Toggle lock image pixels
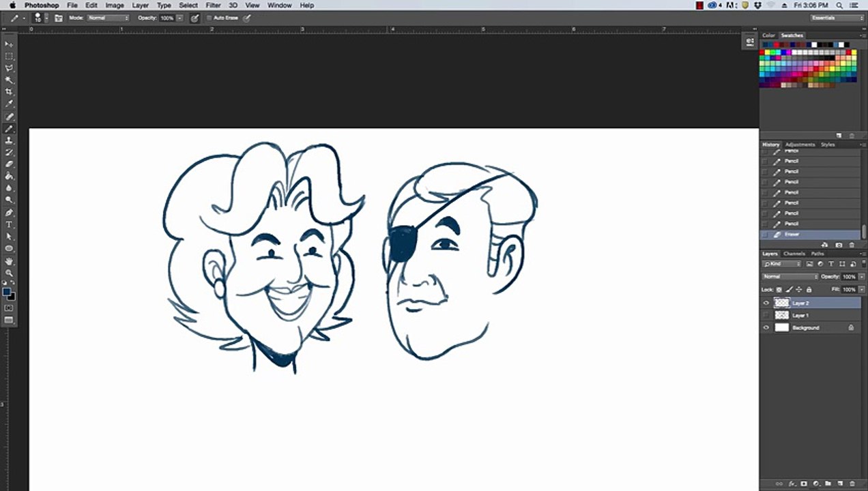Image resolution: width=868 pixels, height=491 pixels. tap(789, 290)
